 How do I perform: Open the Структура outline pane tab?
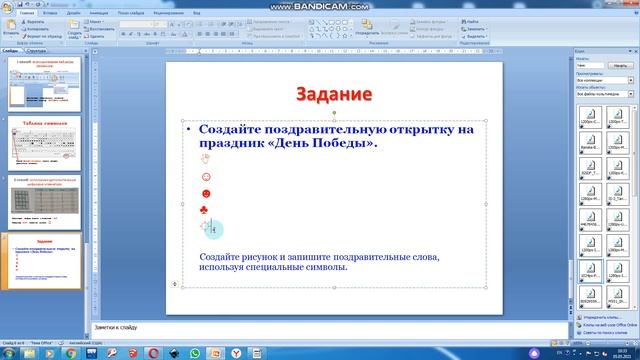(x=36, y=51)
